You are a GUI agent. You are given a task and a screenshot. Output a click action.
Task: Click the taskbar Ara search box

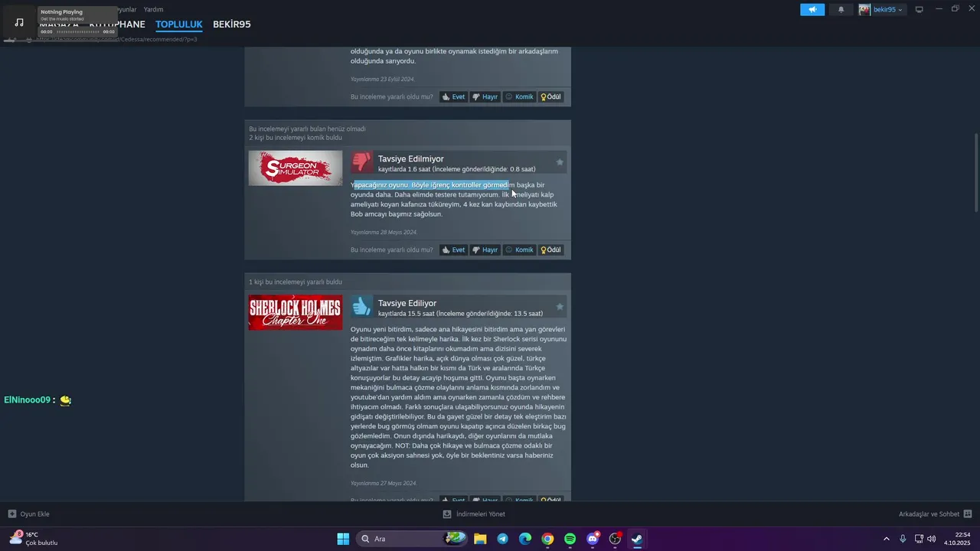click(413, 539)
